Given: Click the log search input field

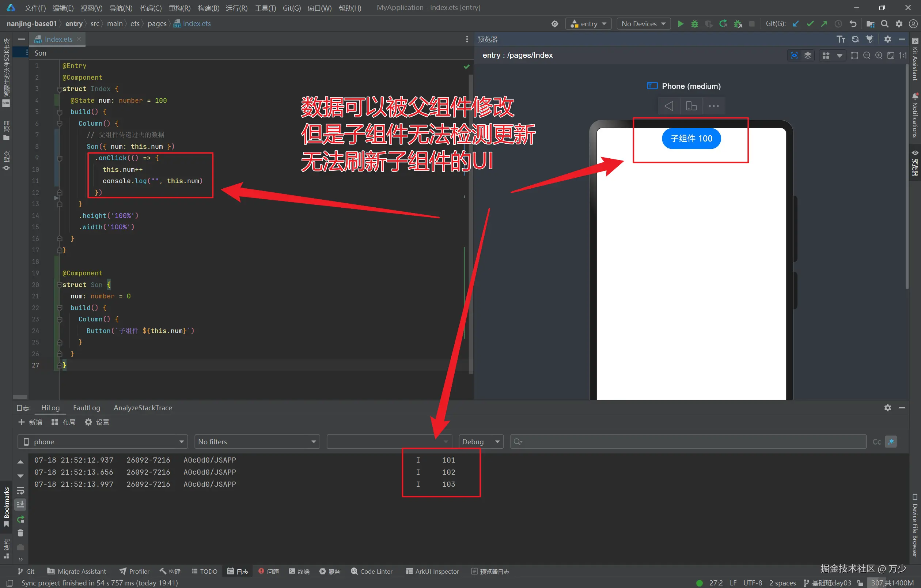Looking at the screenshot, I should click(x=689, y=442).
